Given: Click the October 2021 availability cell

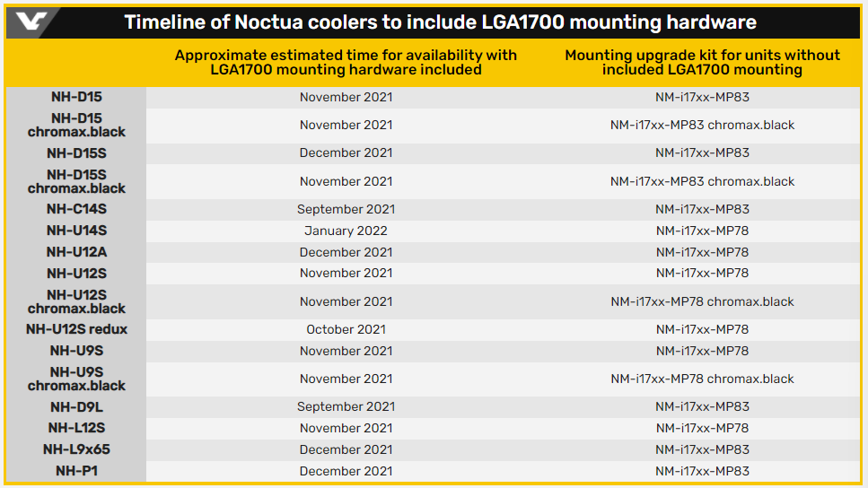Looking at the screenshot, I should (x=346, y=329).
